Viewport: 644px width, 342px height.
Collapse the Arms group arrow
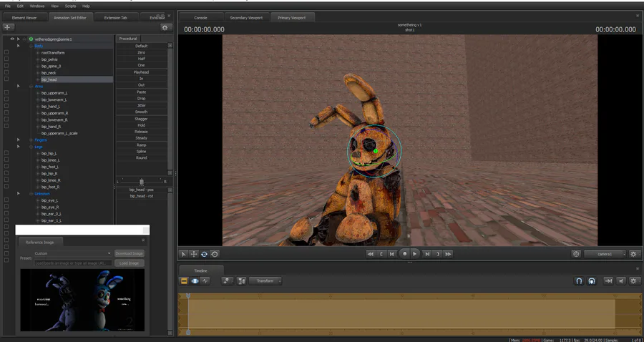pyautogui.click(x=19, y=86)
